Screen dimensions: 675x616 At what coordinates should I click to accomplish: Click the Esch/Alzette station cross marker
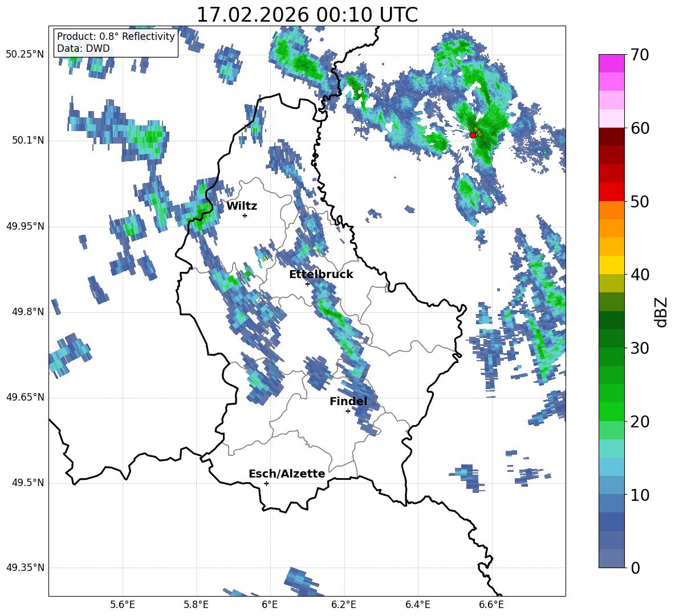pos(266,483)
